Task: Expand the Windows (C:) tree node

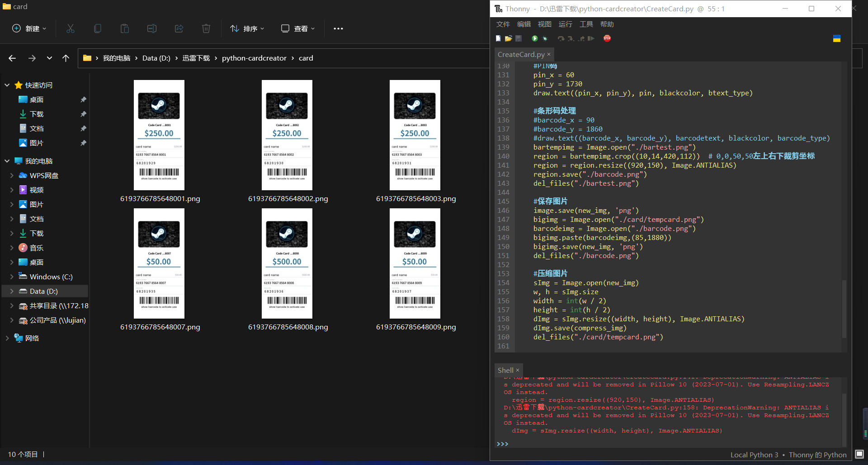Action: point(12,277)
